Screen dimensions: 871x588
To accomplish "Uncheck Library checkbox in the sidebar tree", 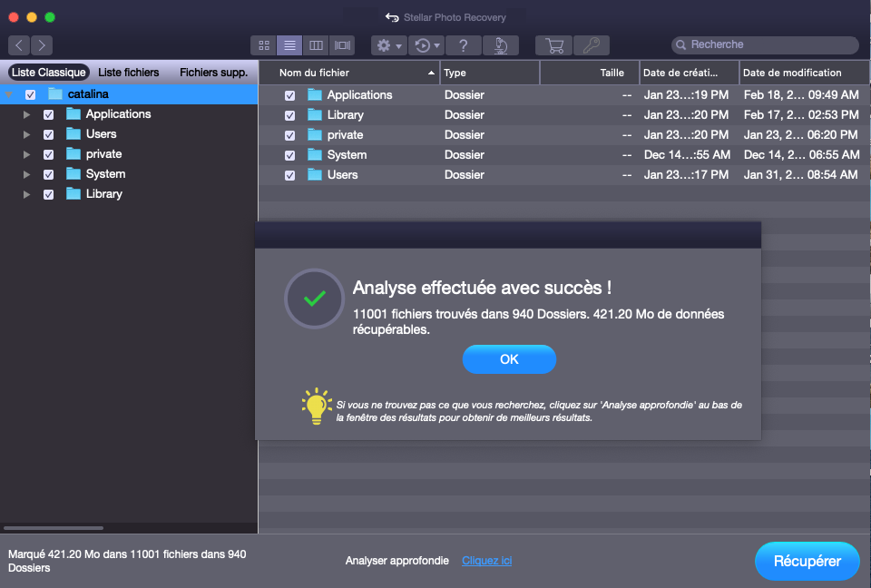I will click(48, 194).
